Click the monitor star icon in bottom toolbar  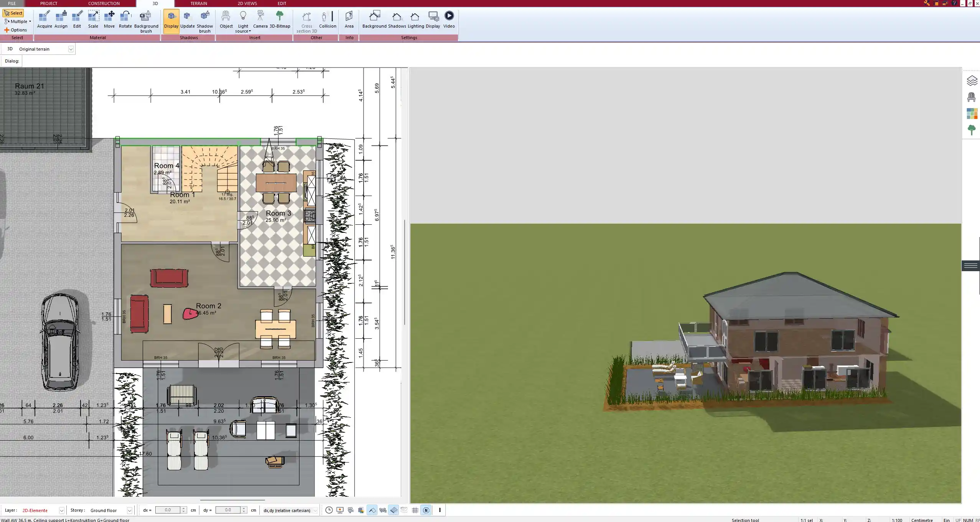[x=340, y=510]
